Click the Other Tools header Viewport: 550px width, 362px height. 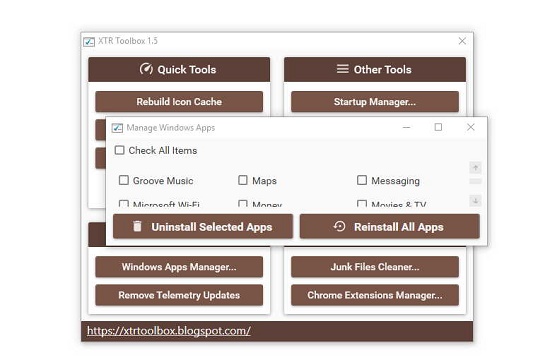(x=375, y=69)
